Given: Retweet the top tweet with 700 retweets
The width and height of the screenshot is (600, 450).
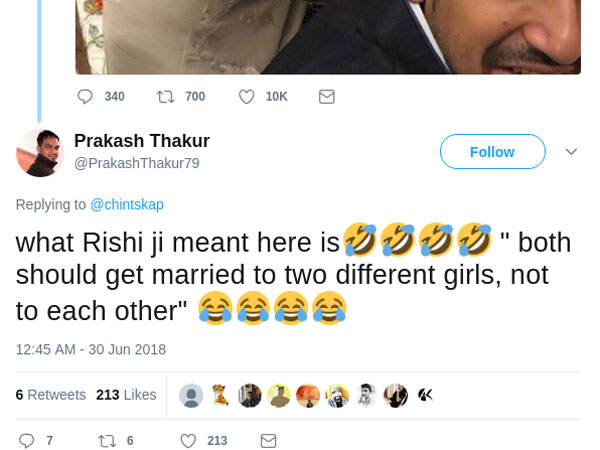Looking at the screenshot, I should [165, 97].
